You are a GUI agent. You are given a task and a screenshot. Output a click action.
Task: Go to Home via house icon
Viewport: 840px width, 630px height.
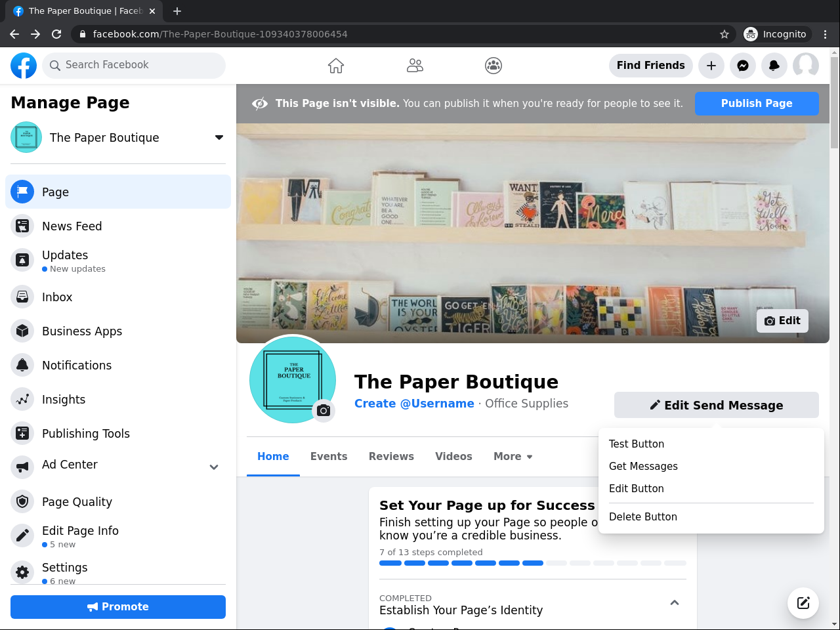click(336, 66)
